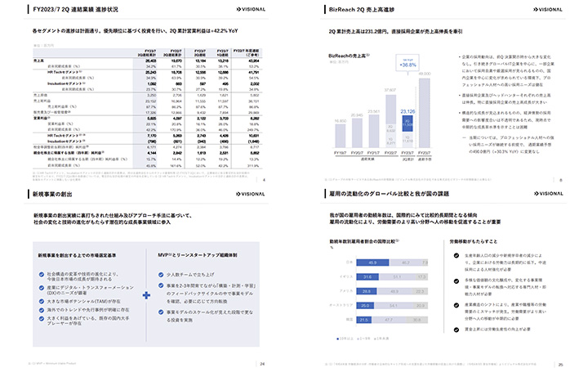The image size is (588, 368).
Task: Click the +36.8% YoY callout box
Action: point(408,63)
